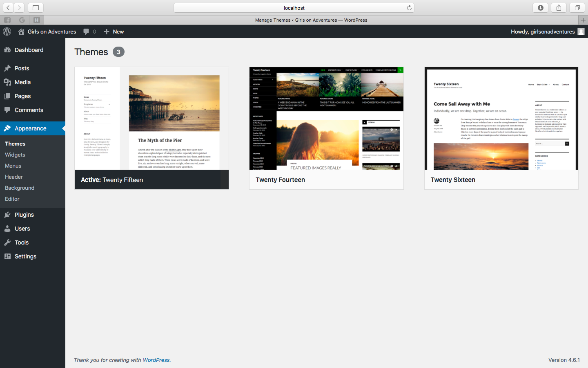Click New in the admin bar
The image size is (588, 368).
click(118, 31)
